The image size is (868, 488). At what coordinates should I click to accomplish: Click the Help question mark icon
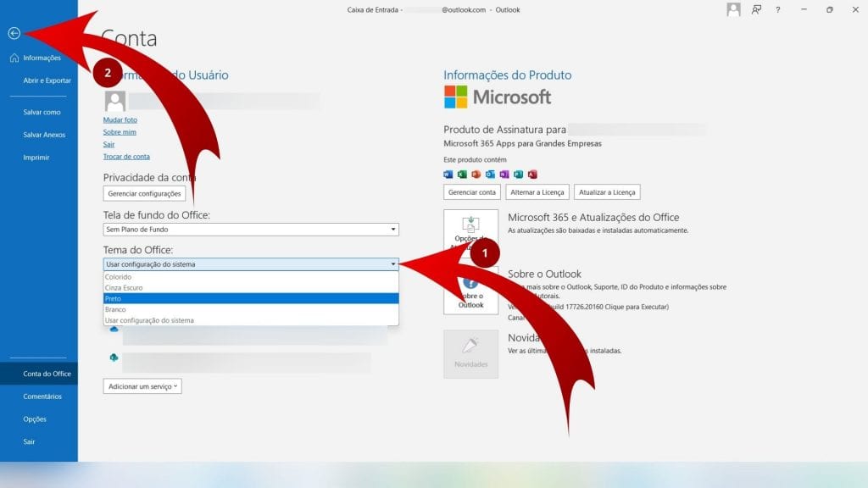click(x=778, y=10)
